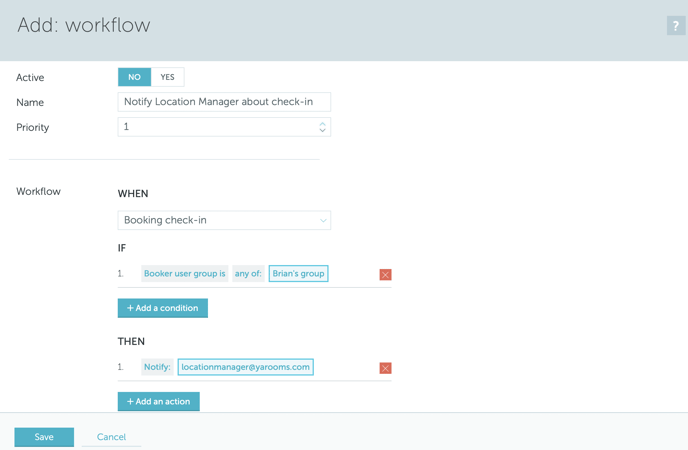The width and height of the screenshot is (688, 450).
Task: Change the 'Booker user group is' condition type
Action: (184, 273)
